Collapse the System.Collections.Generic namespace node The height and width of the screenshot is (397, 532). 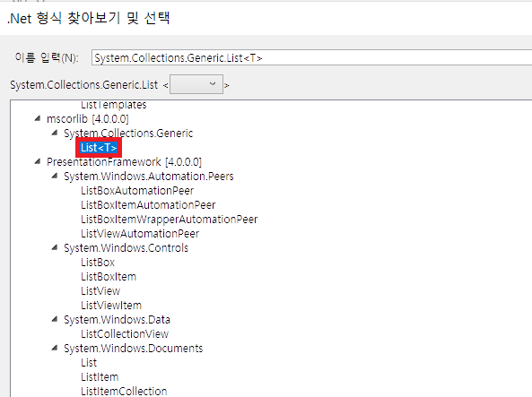coord(55,133)
